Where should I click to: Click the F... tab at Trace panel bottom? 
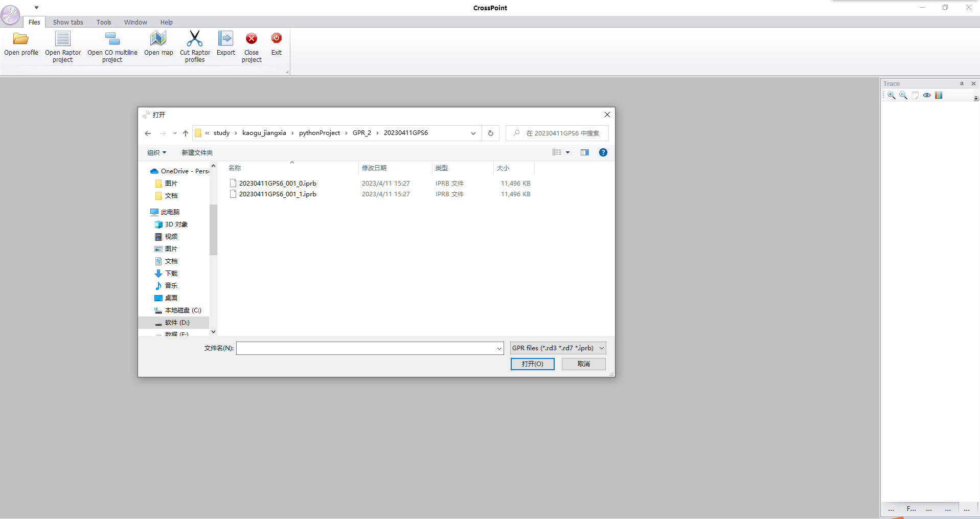pos(911,509)
